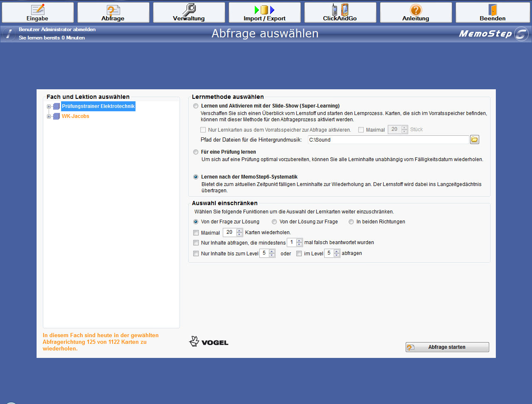Select the WK-Jacobs subject
Viewport: 532px width, 404px height.
pos(75,116)
